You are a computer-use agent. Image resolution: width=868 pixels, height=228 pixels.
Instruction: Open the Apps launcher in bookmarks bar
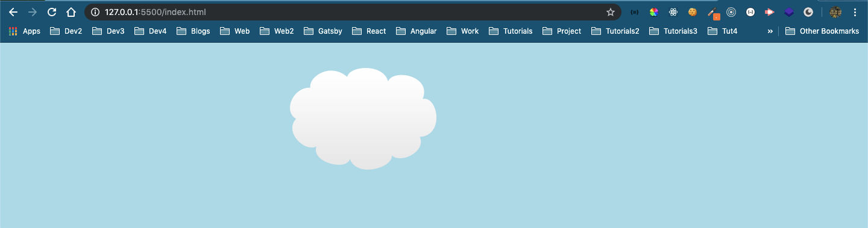click(x=25, y=31)
